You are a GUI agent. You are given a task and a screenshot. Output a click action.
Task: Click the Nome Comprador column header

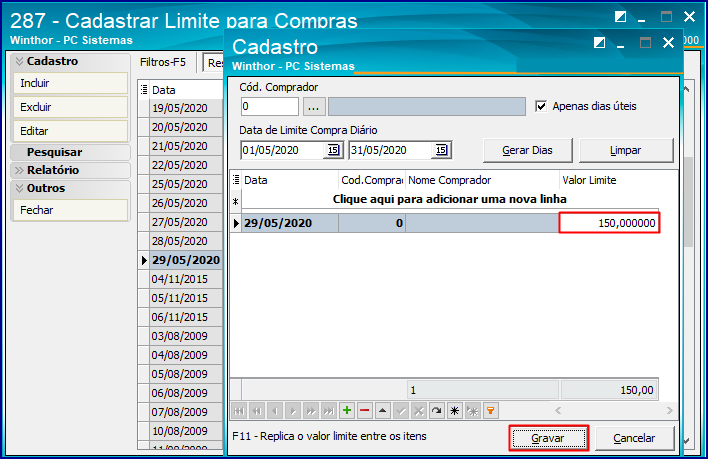point(482,180)
